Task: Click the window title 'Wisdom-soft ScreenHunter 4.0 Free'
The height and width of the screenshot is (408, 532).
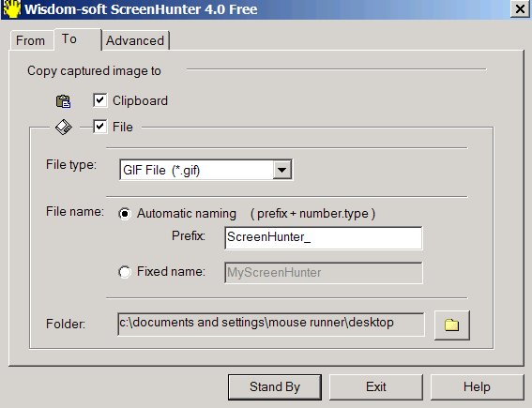Action: coord(141,9)
